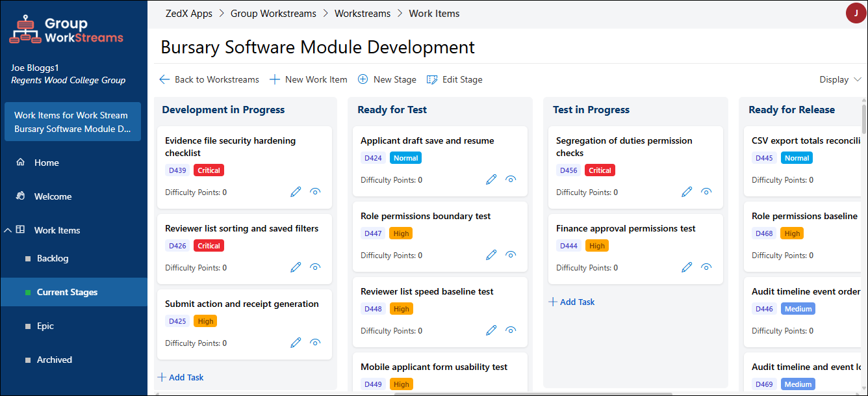Edit Reviewer list sorting and saved filters

[x=296, y=267]
